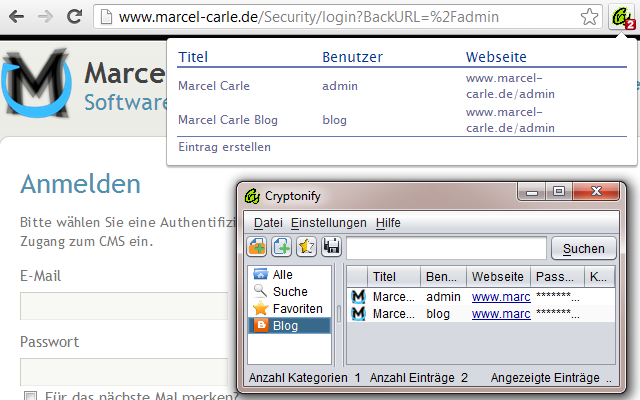640x400 pixels.
Task: Open www.marc link in blog row
Action: click(x=501, y=314)
